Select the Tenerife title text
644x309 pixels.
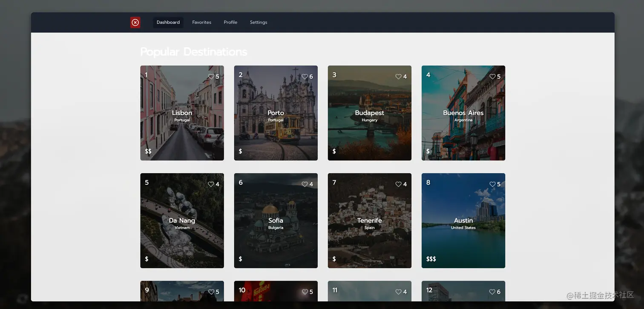pos(369,220)
